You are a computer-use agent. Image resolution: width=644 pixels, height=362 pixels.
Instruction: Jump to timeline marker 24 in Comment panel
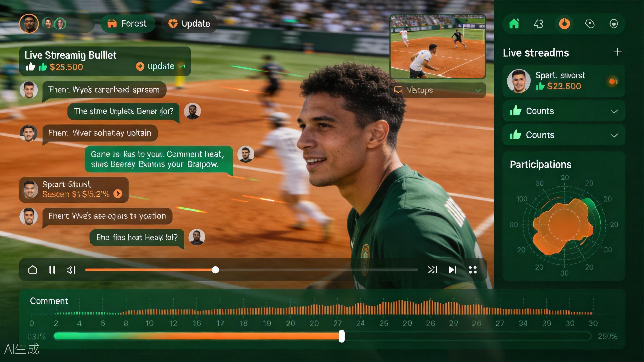pos(360,323)
